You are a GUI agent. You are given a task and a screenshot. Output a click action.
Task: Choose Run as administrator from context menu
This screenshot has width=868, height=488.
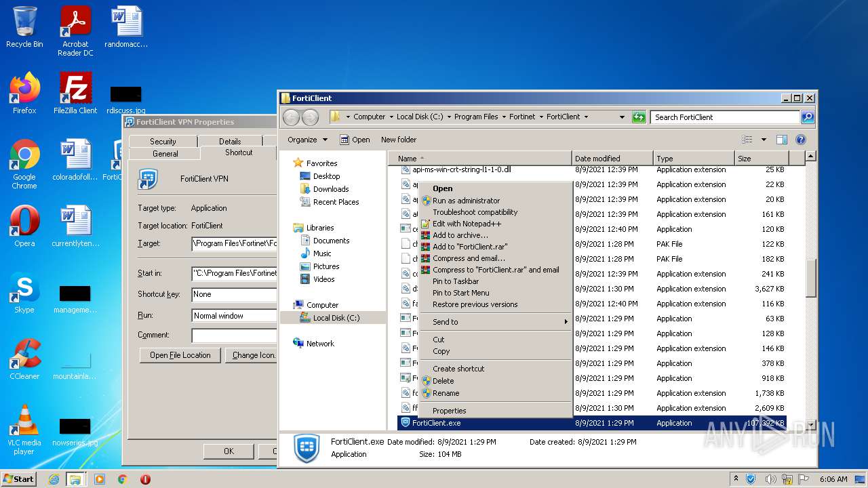point(495,201)
